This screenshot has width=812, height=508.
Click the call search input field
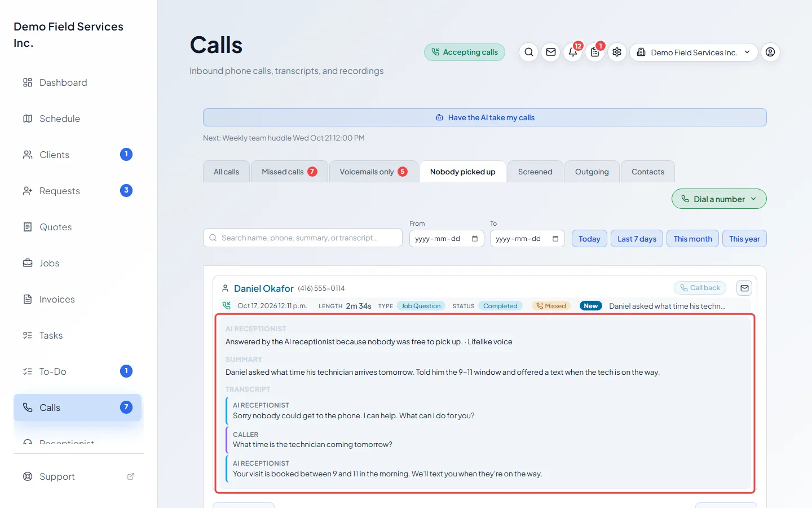coord(303,238)
